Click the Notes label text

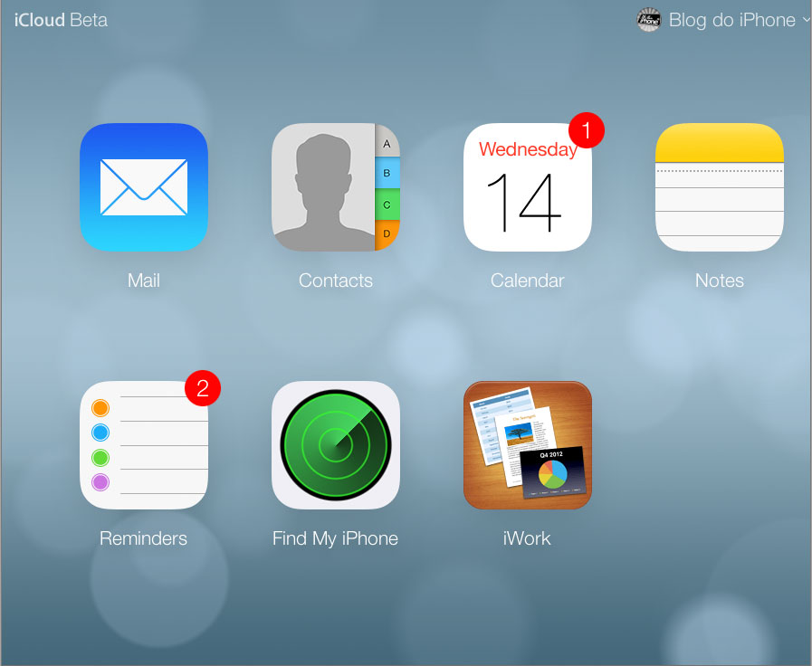[720, 281]
